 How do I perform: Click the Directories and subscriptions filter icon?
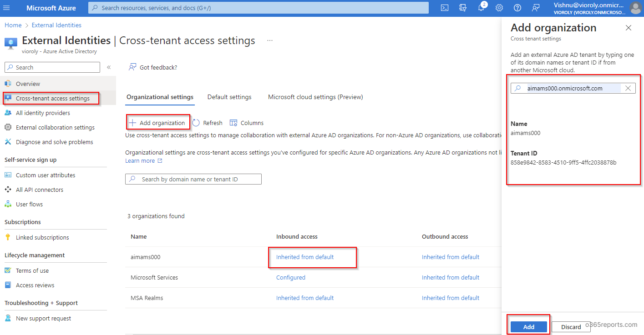[463, 8]
